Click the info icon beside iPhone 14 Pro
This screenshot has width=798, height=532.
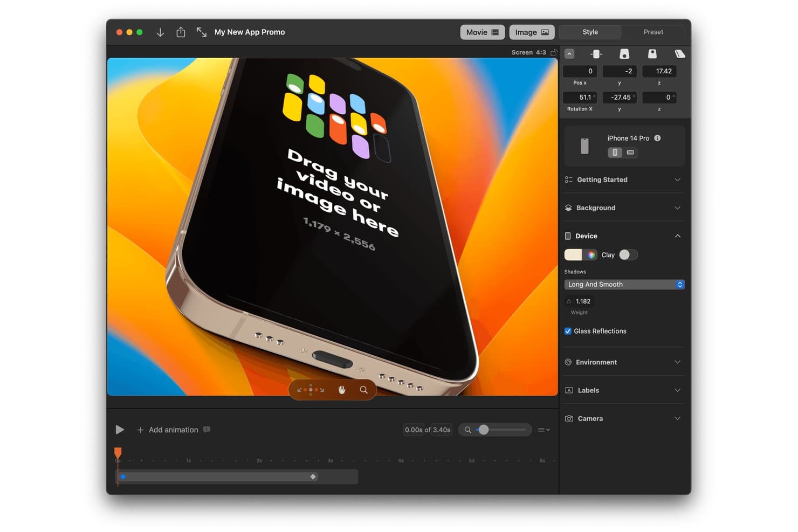(657, 138)
